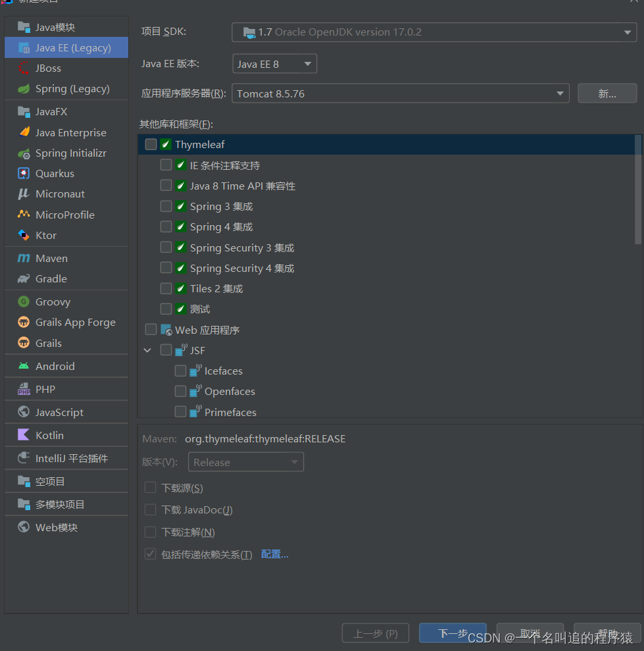Check IE 条件注释支持 checkbox
Image resolution: width=644 pixels, height=651 pixels.
(166, 165)
